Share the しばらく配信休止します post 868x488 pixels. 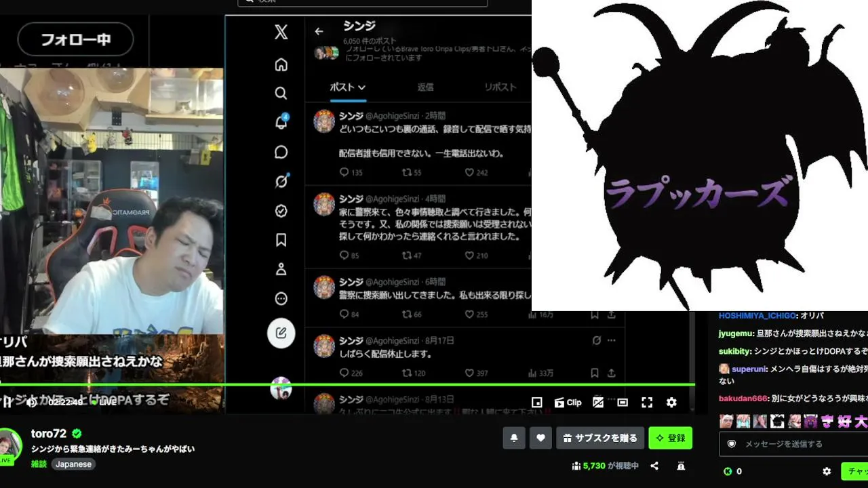click(x=611, y=373)
